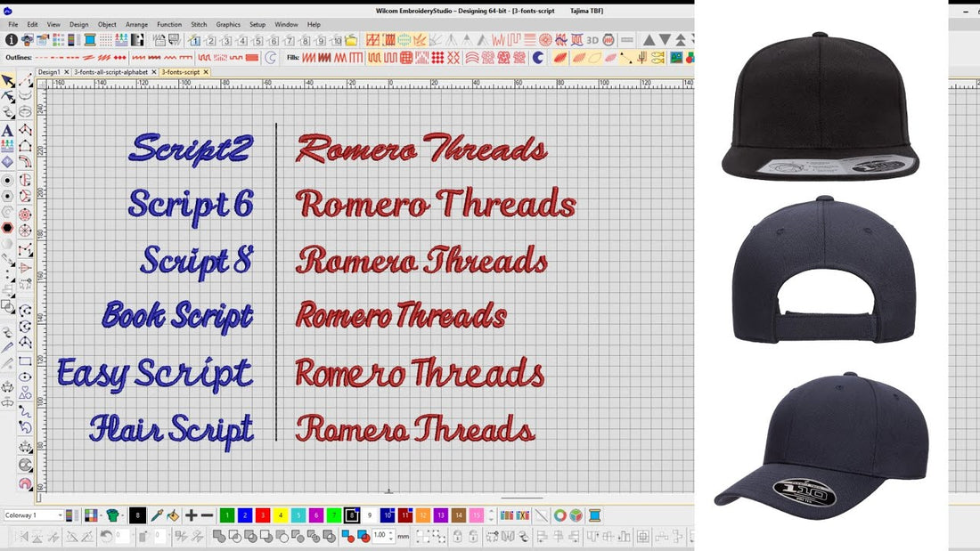Open the Stitch menu

pos(199,25)
